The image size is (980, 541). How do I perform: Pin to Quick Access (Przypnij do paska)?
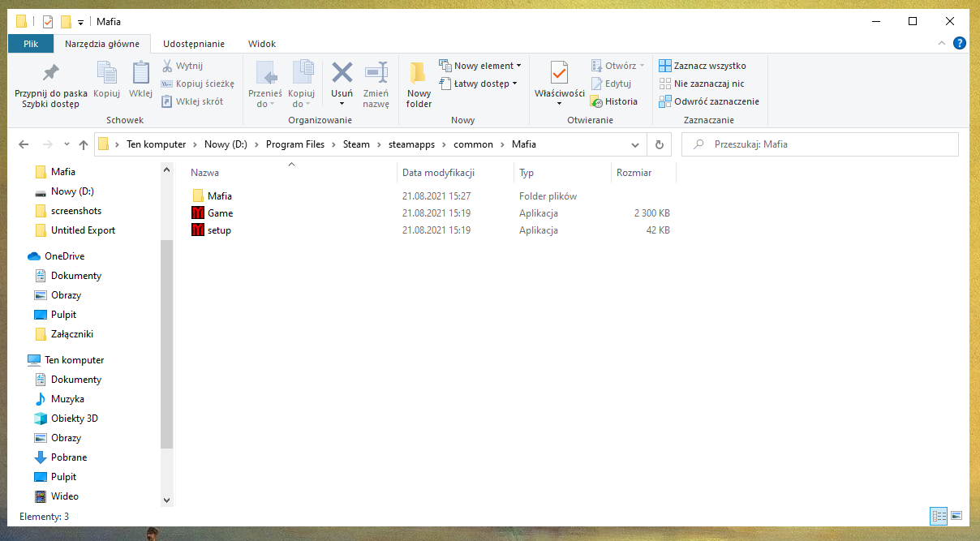click(x=51, y=84)
